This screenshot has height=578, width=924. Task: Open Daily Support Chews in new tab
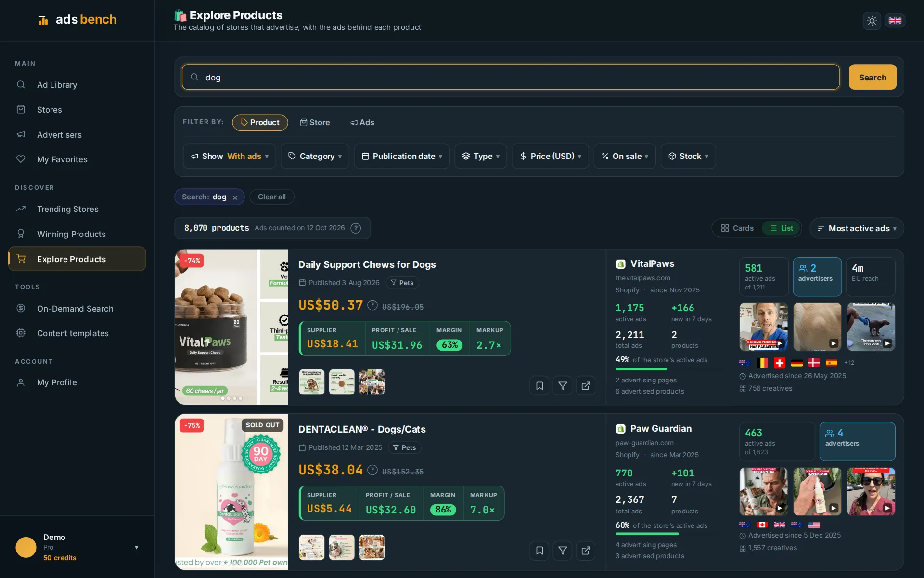[586, 386]
